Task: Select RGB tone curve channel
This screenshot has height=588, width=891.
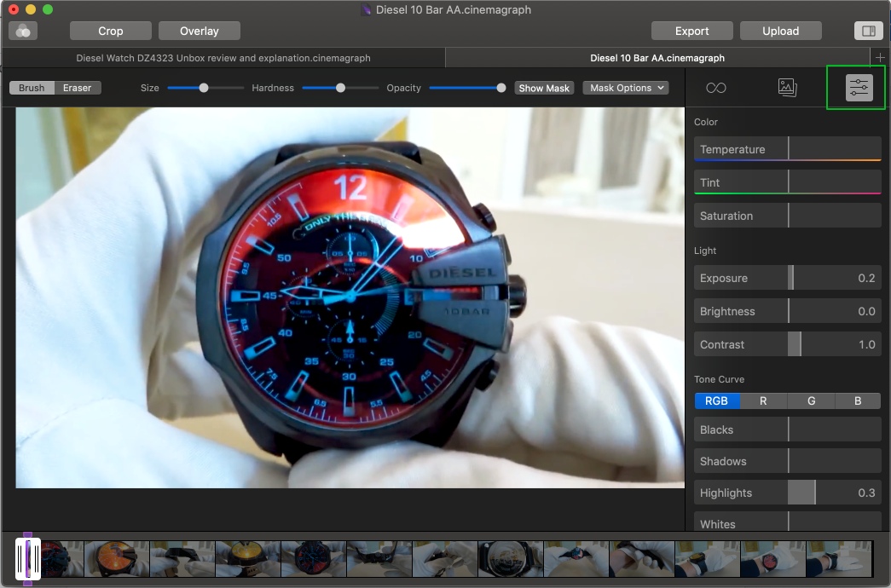Action: pyautogui.click(x=716, y=401)
